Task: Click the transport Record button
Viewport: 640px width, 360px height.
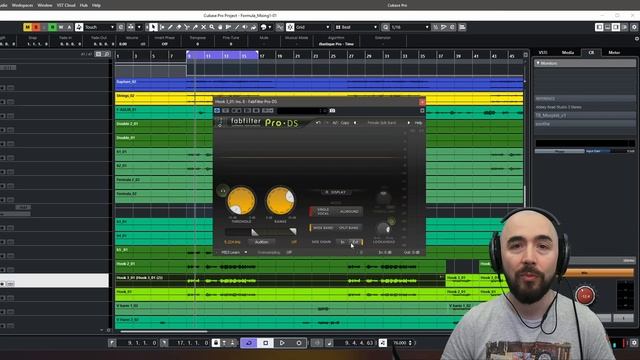Action: [299, 343]
